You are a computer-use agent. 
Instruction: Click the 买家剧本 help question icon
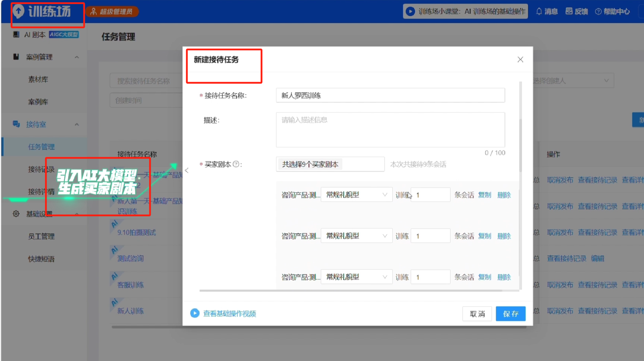(236, 164)
